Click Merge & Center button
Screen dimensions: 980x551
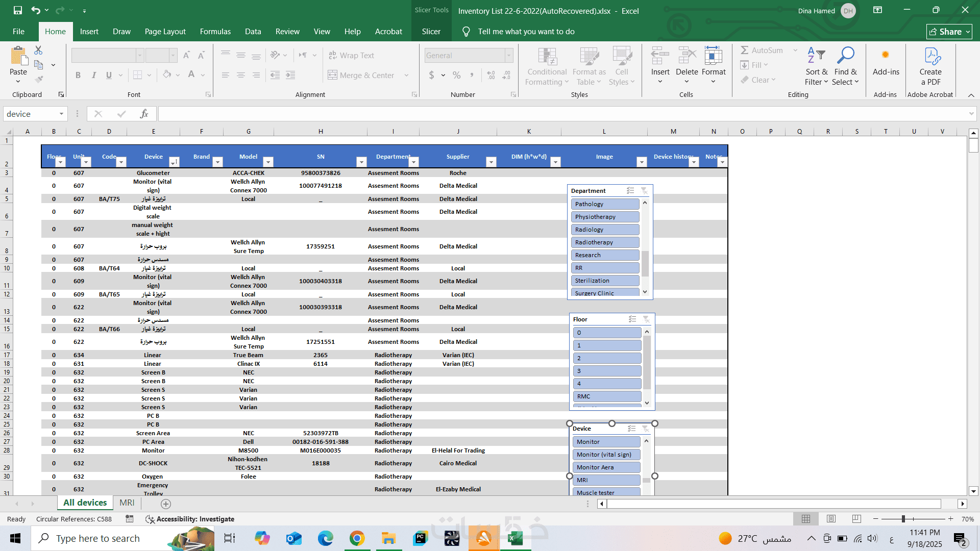361,75
